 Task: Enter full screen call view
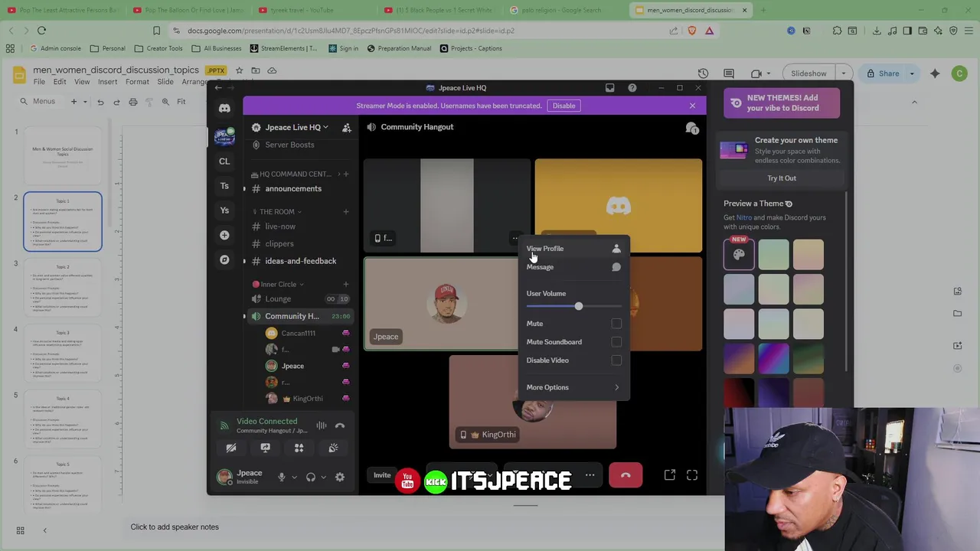click(x=692, y=475)
